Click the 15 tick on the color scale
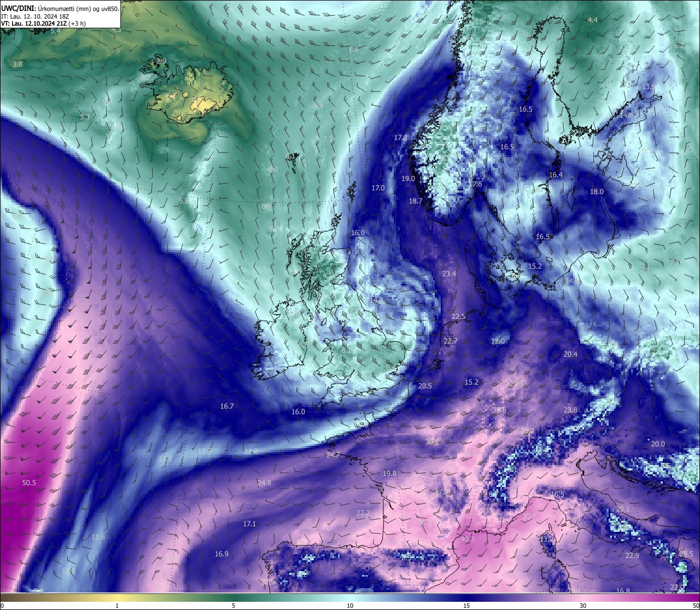Screen dimensions: 700x610 click(x=466, y=606)
